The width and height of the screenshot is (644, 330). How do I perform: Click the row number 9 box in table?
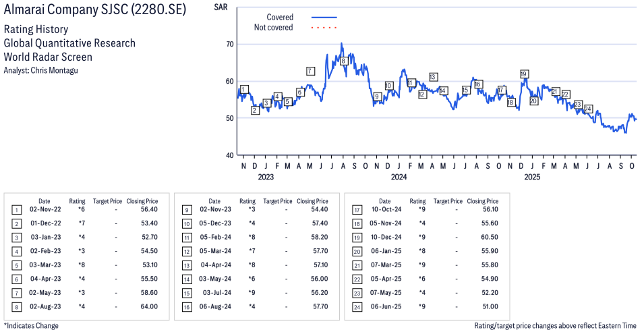[x=185, y=209]
